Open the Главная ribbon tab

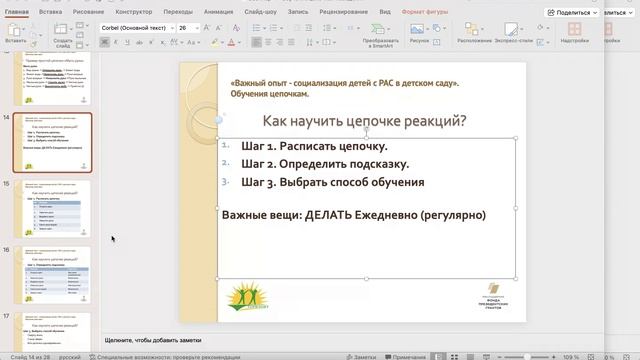coord(17,12)
